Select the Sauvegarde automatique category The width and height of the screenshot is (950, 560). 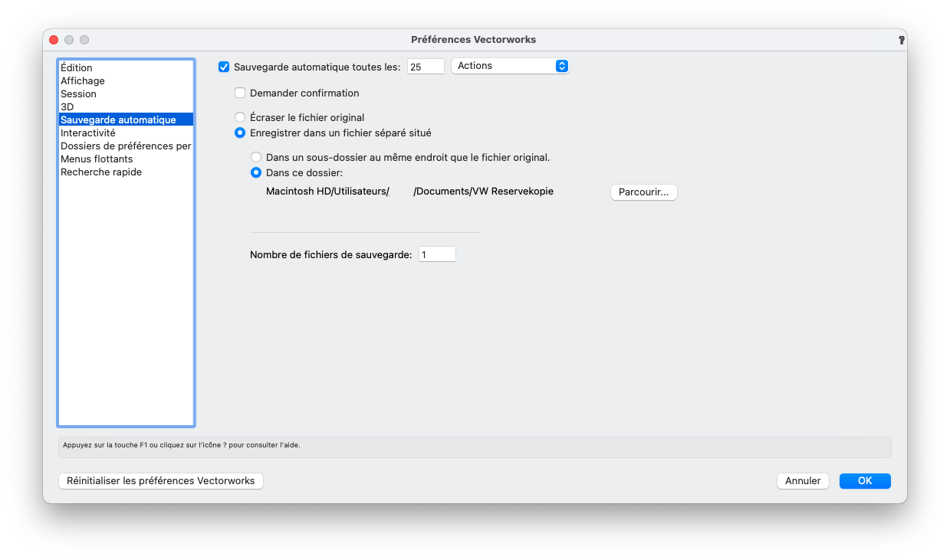click(x=126, y=120)
